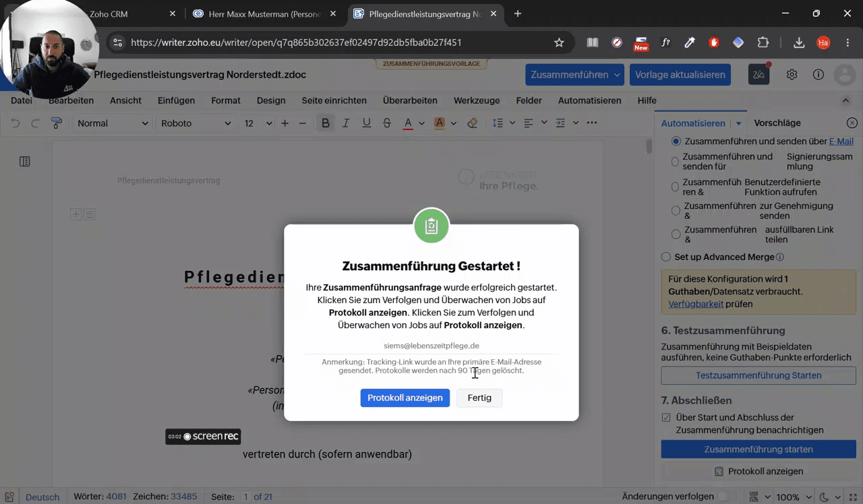This screenshot has height=504, width=863.
Task: Open the Roboto font dropdown
Action: pyautogui.click(x=196, y=123)
